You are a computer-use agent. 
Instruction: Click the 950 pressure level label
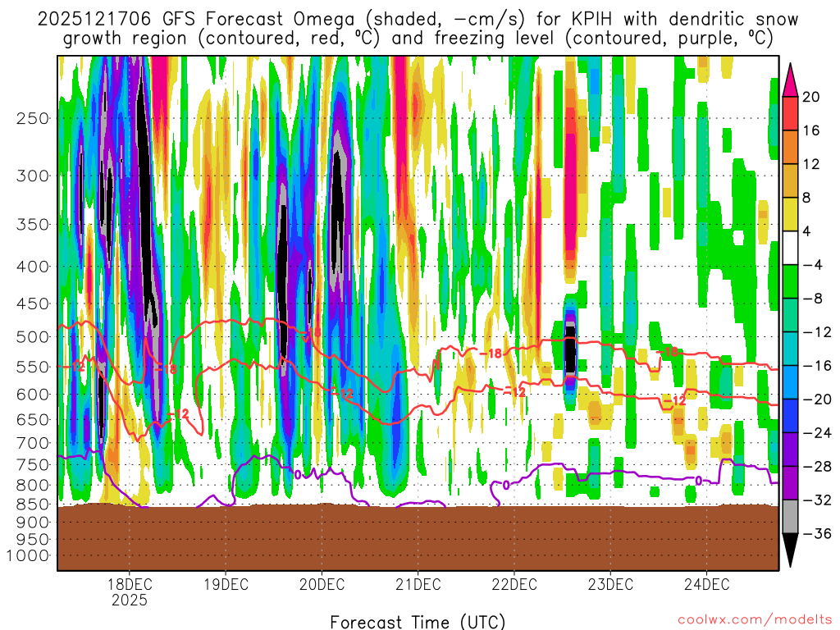click(x=33, y=540)
